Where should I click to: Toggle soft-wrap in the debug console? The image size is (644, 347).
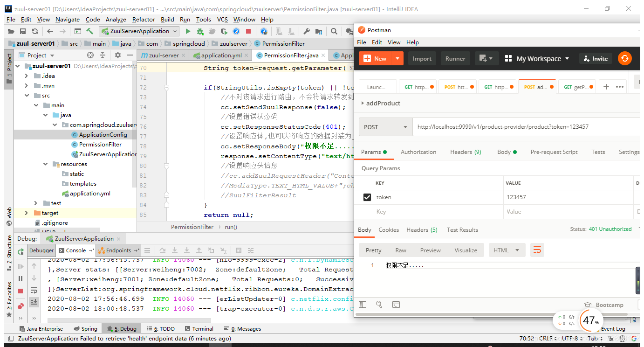[x=34, y=290]
